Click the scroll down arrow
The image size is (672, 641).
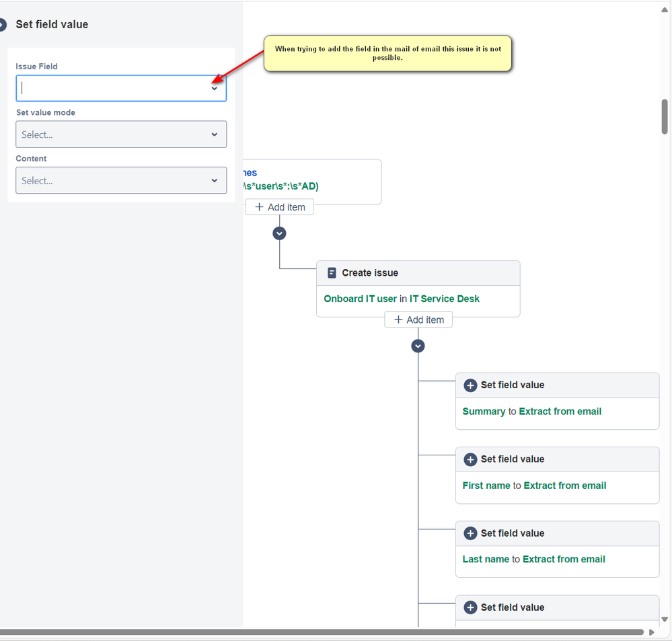(x=665, y=619)
